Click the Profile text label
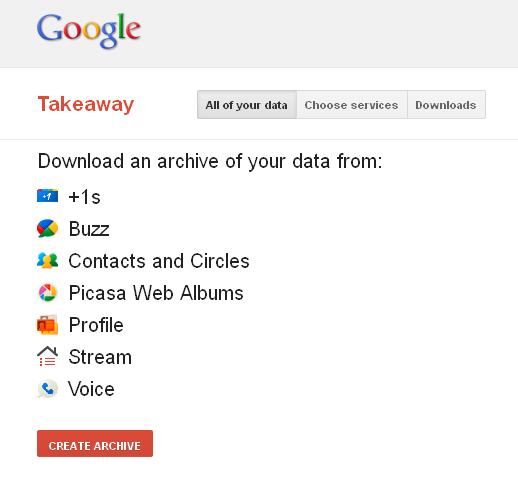The image size is (518, 480). [96, 325]
